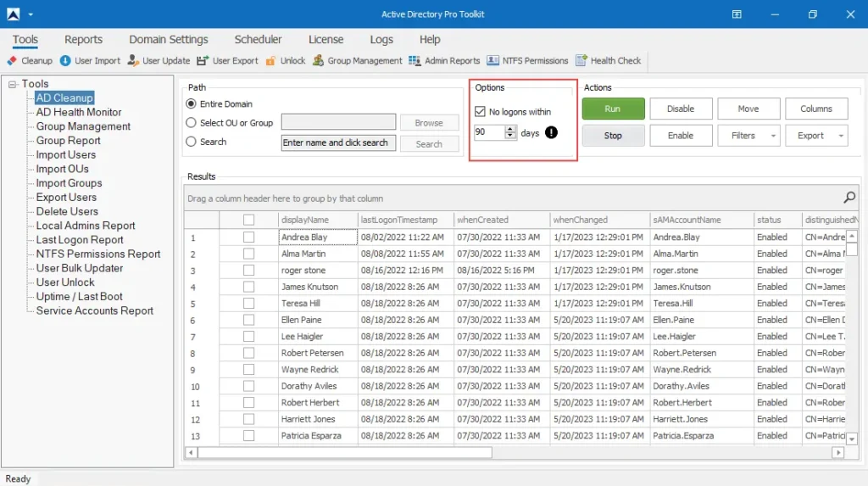
Task: Check the box for James Knutson
Action: (x=248, y=287)
